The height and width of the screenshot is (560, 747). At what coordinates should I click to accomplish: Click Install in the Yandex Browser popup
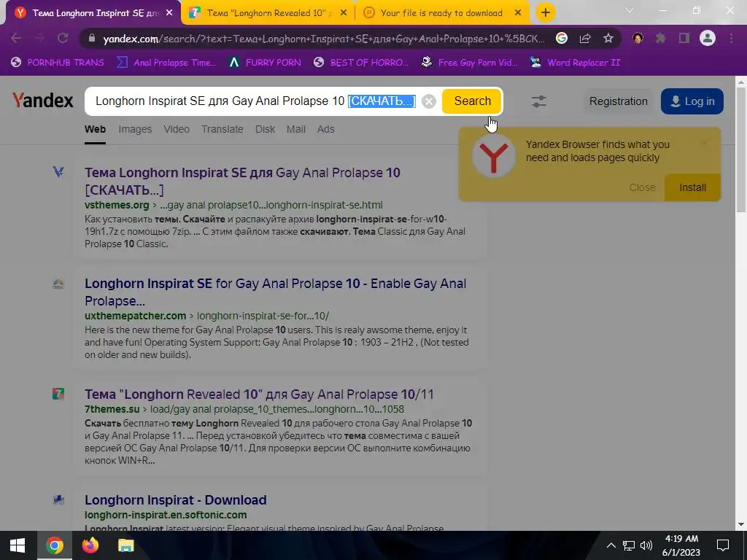[692, 187]
